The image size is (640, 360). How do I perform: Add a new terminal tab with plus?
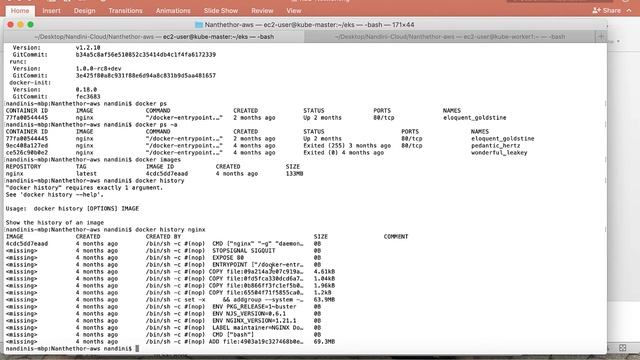pyautogui.click(x=601, y=37)
